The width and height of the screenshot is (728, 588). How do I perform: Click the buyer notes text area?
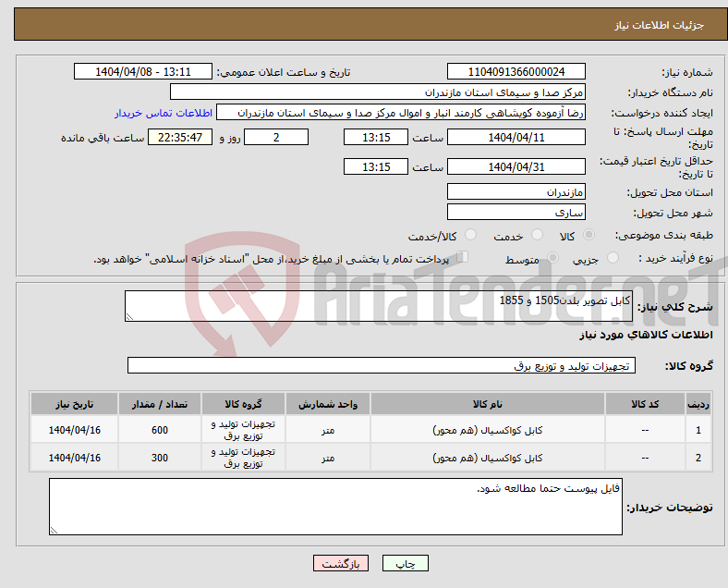(335, 507)
